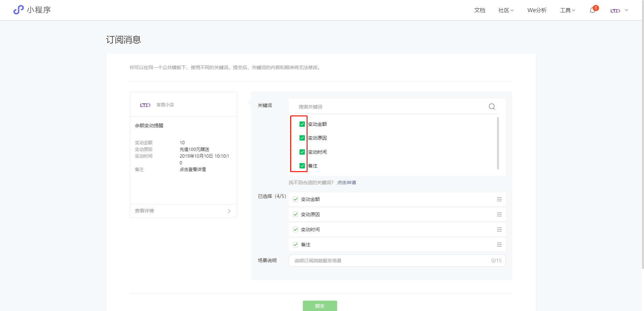
Task: Click the 场景说明 description input field
Action: pos(389,261)
